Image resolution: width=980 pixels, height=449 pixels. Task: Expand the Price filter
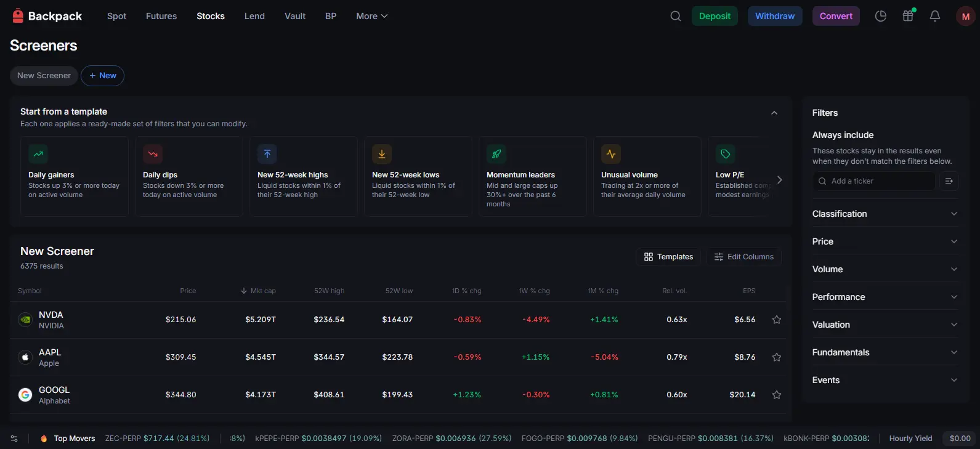coord(885,241)
